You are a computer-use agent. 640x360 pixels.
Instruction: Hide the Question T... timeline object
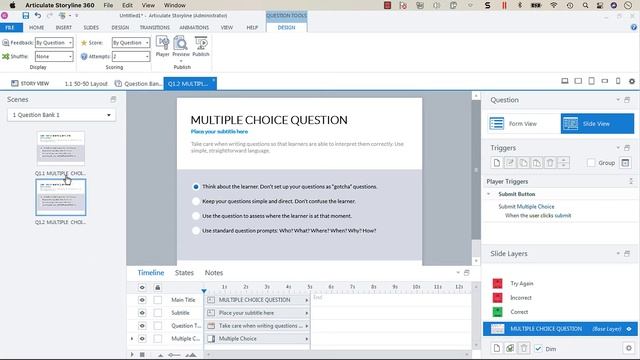point(142,326)
